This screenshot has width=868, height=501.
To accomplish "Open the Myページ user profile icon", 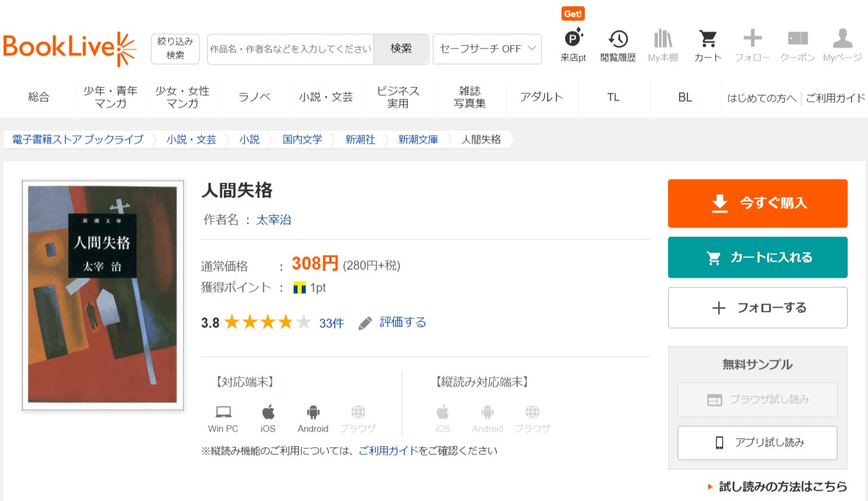I will tap(842, 40).
